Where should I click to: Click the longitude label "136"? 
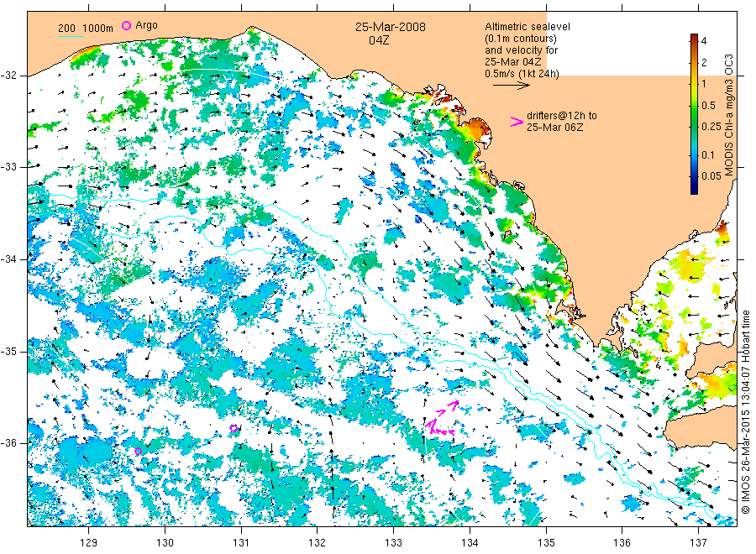coord(622,543)
